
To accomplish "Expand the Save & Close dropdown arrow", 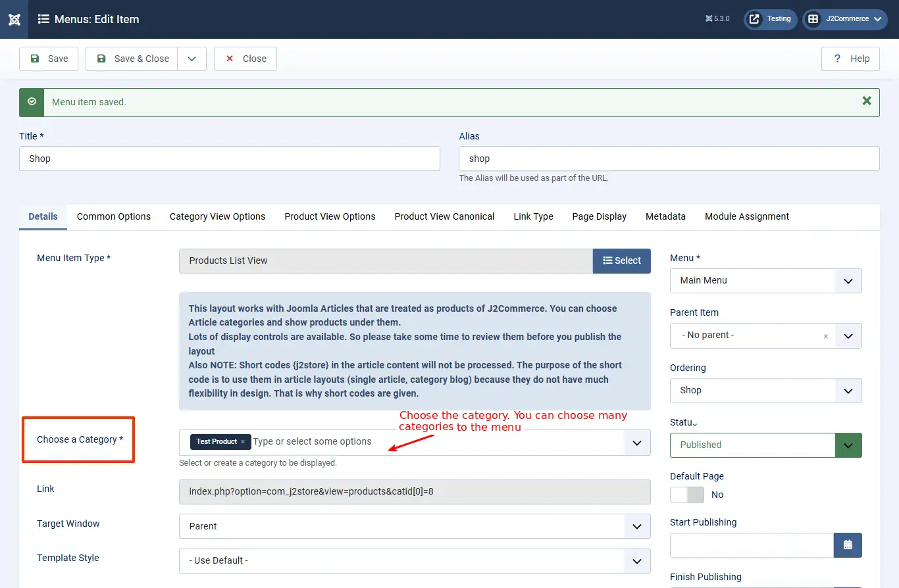I will coord(192,59).
